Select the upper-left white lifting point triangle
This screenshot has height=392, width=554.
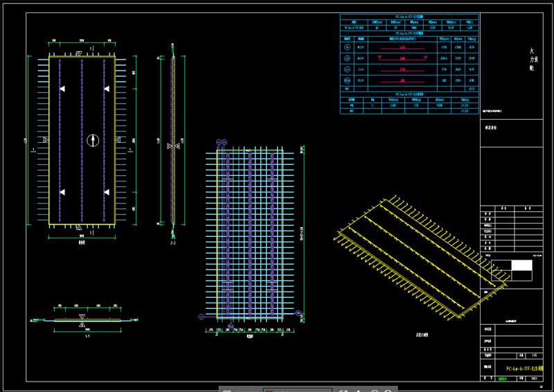[62, 89]
